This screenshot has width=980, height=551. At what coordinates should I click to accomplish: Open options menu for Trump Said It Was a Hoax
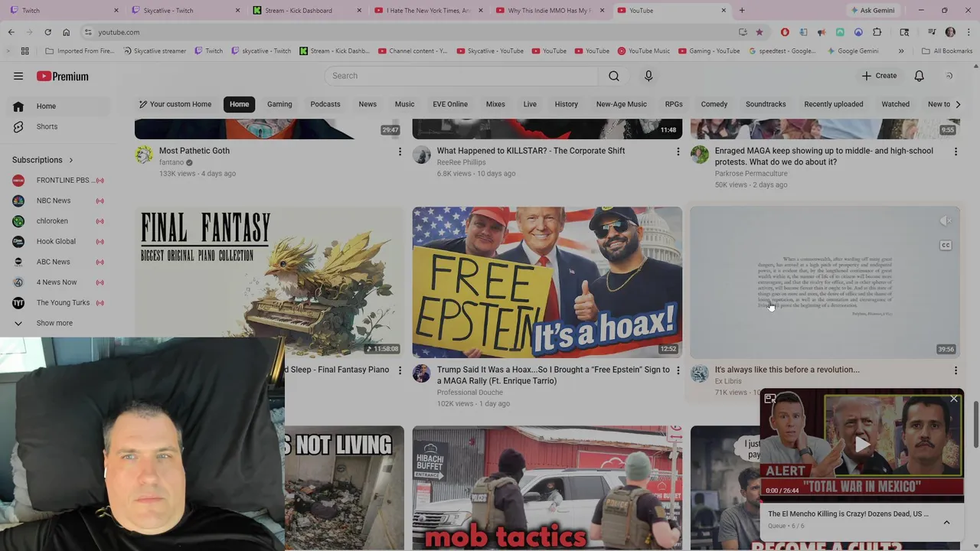pos(678,370)
